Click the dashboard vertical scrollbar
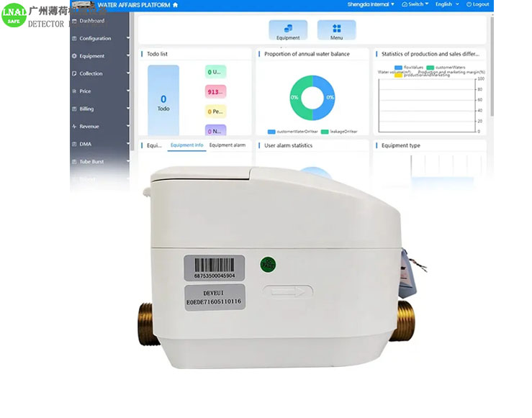Image resolution: width=532 pixels, height=418 pixels. (492, 65)
